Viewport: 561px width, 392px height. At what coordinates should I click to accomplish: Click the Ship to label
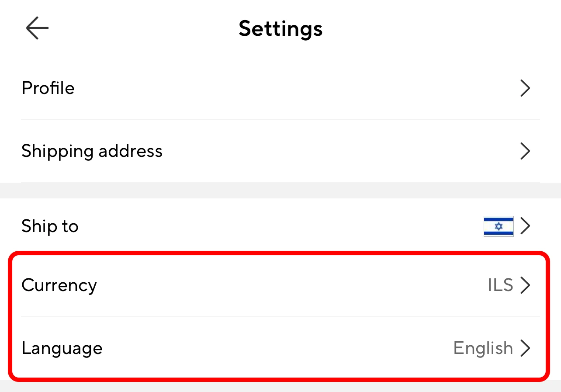[x=50, y=226]
